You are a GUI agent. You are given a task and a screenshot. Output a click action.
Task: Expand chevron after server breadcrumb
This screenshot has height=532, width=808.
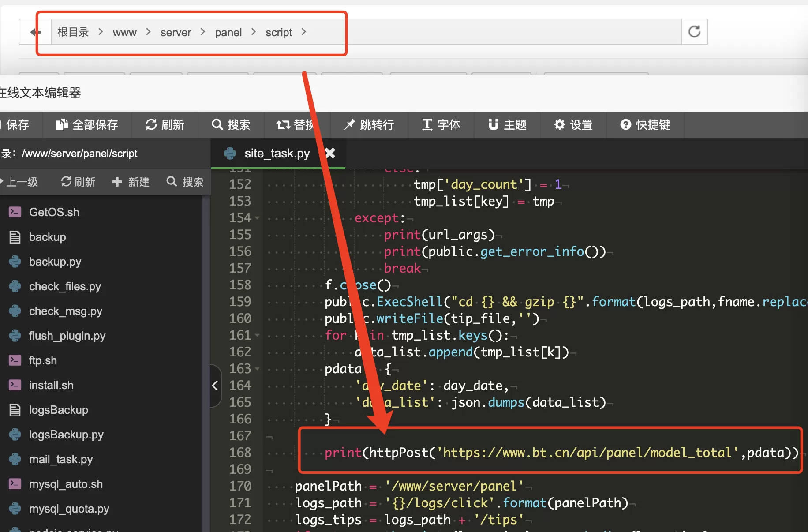(x=203, y=32)
